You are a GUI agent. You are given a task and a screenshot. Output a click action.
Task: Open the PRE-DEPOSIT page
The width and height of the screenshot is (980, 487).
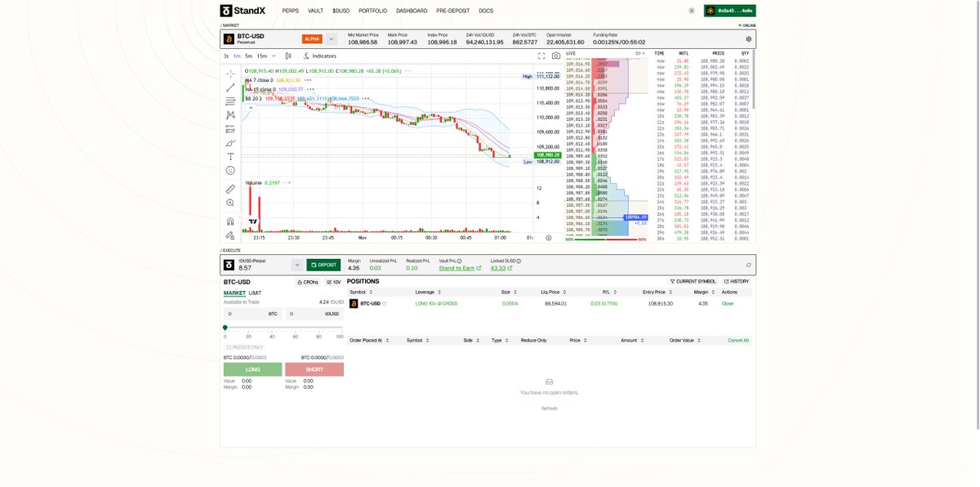pyautogui.click(x=453, y=11)
